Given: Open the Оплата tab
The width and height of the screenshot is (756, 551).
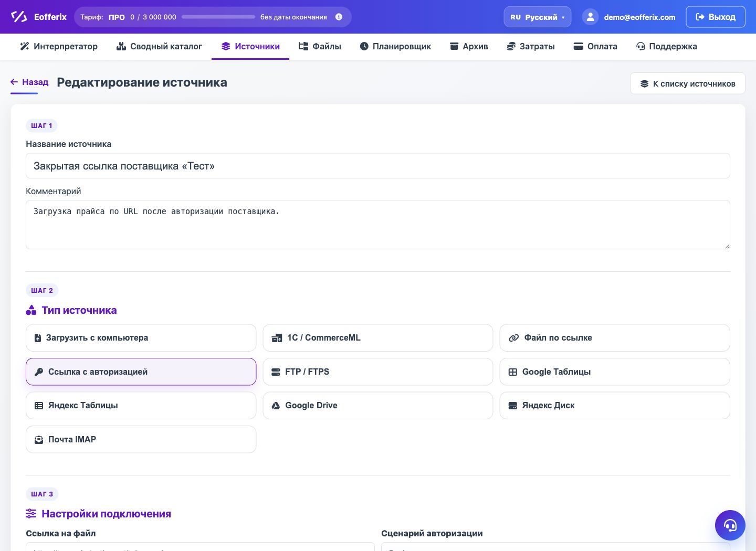Looking at the screenshot, I should point(595,46).
